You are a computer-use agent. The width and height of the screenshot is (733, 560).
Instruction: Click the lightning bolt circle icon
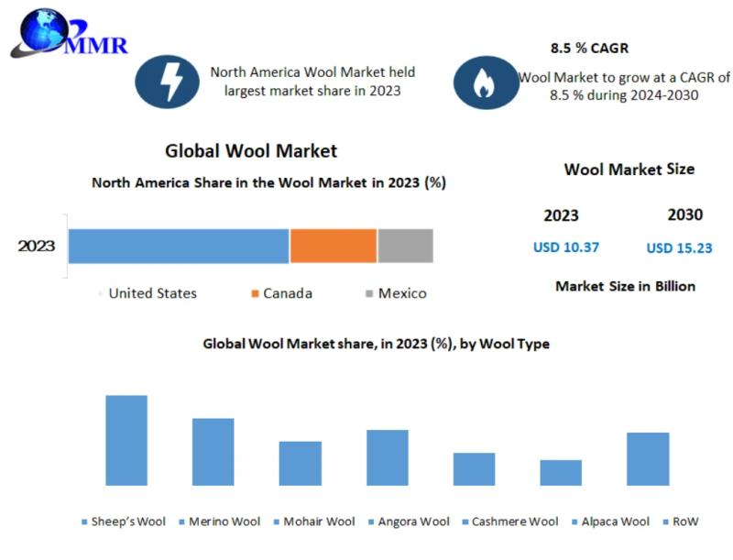[x=168, y=82]
